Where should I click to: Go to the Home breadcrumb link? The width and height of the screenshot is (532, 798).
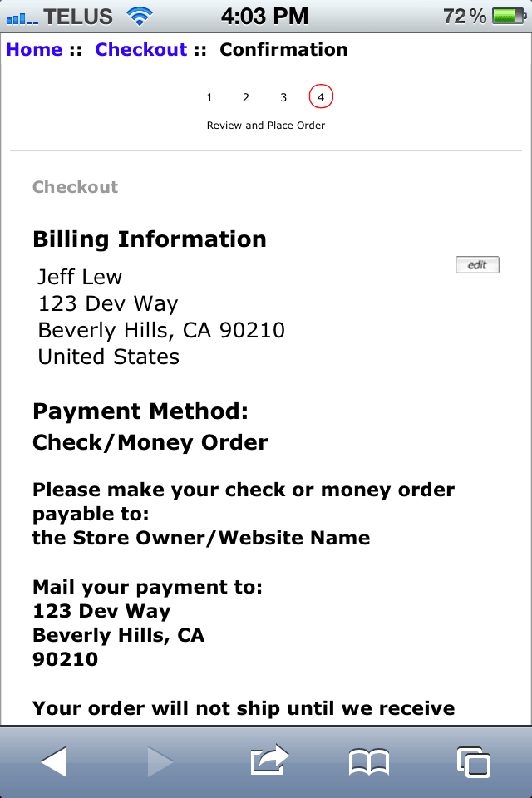[x=34, y=49]
